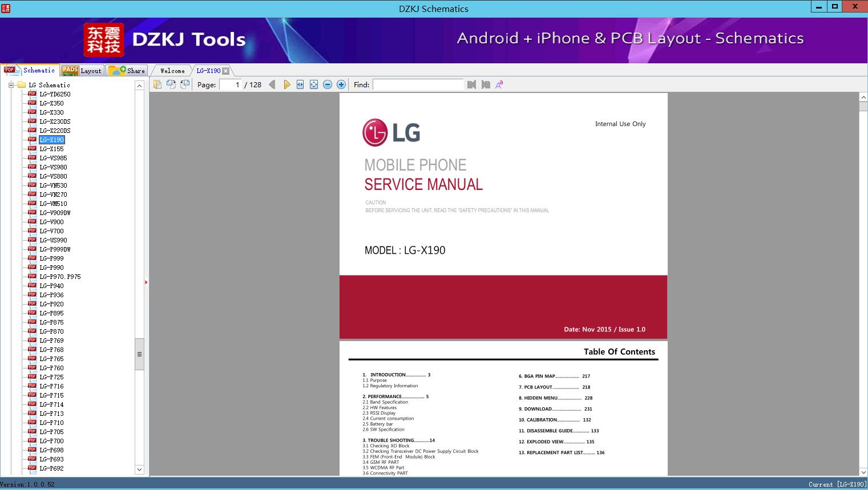Image resolution: width=868 pixels, height=490 pixels.
Task: Click document viewer scroll up arrow
Action: click(863, 98)
